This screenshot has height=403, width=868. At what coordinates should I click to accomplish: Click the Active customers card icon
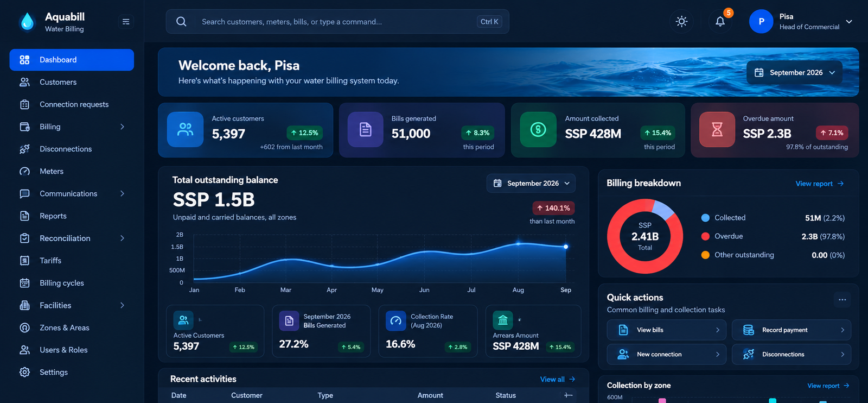[x=185, y=129]
